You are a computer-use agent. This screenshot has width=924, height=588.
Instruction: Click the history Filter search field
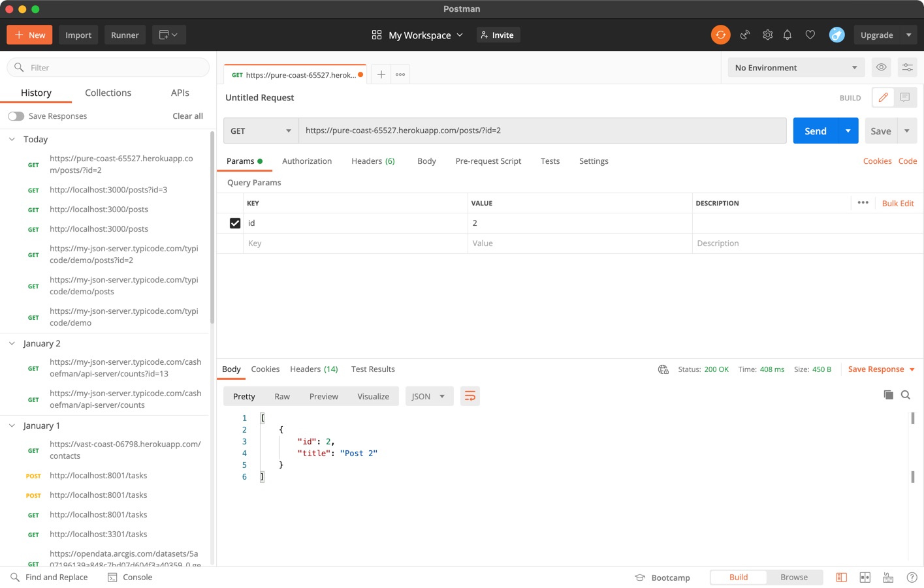click(108, 67)
